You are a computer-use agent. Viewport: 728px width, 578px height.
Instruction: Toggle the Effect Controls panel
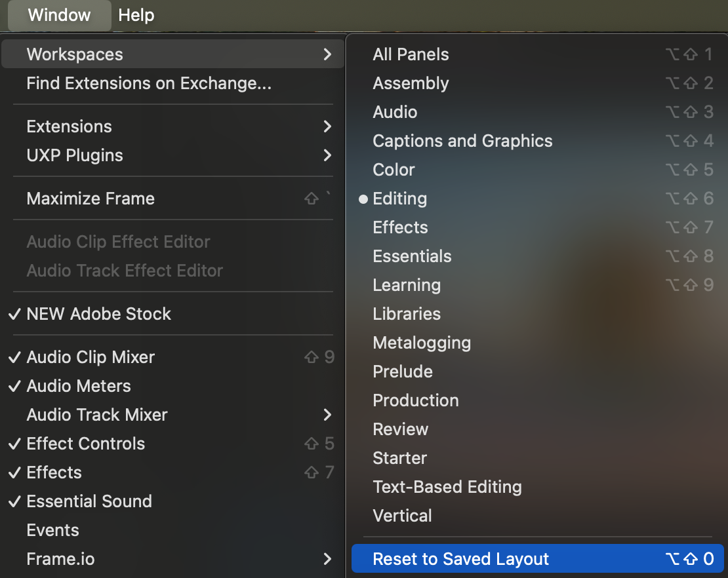pyautogui.click(x=85, y=444)
